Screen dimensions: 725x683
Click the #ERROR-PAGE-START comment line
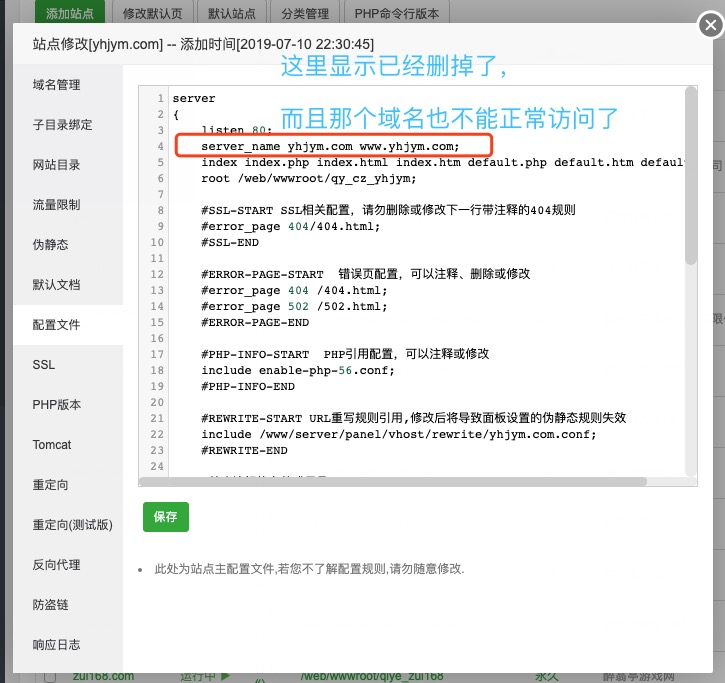366,274
